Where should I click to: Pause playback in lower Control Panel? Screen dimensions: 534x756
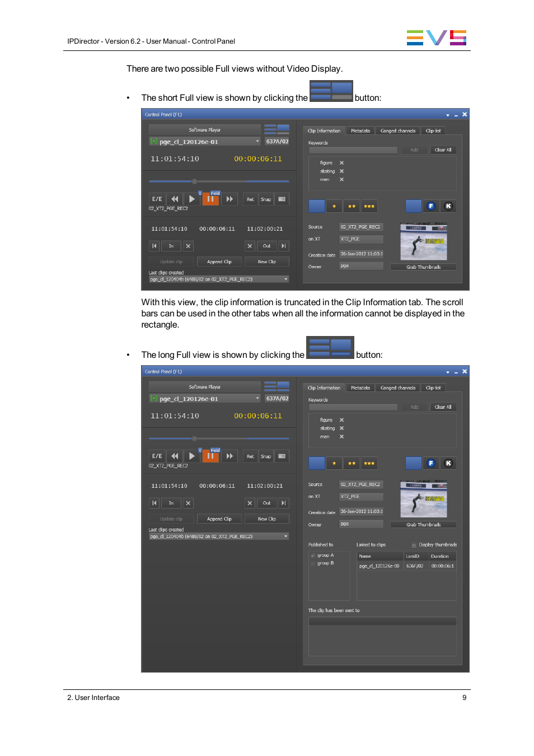[210, 456]
